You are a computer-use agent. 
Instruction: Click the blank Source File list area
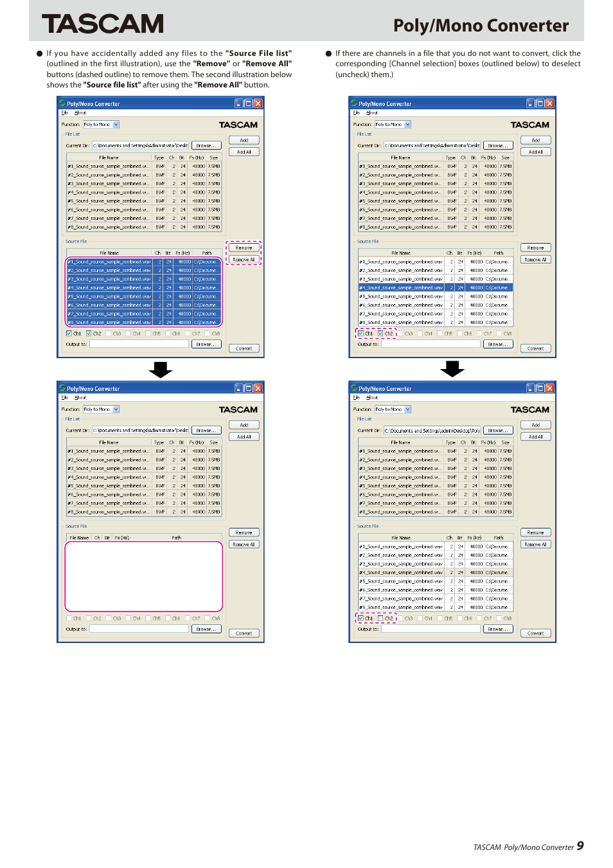[144, 576]
